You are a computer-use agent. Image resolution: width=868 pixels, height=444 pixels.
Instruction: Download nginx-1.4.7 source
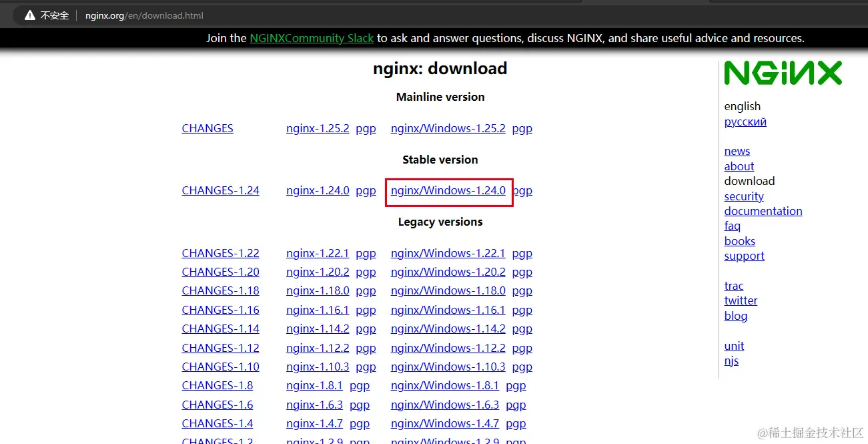[x=314, y=423]
